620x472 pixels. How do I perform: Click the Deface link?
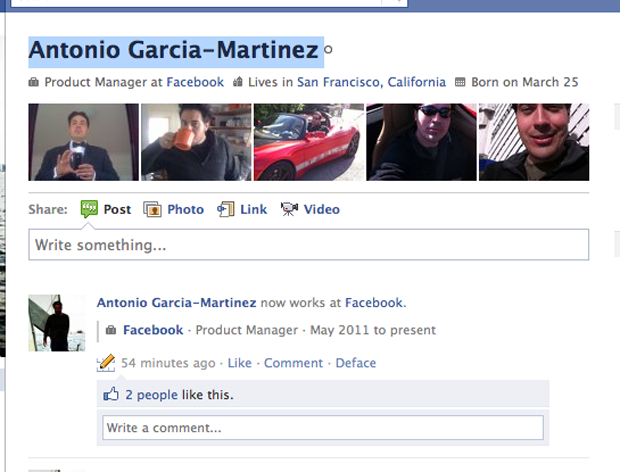(x=356, y=363)
